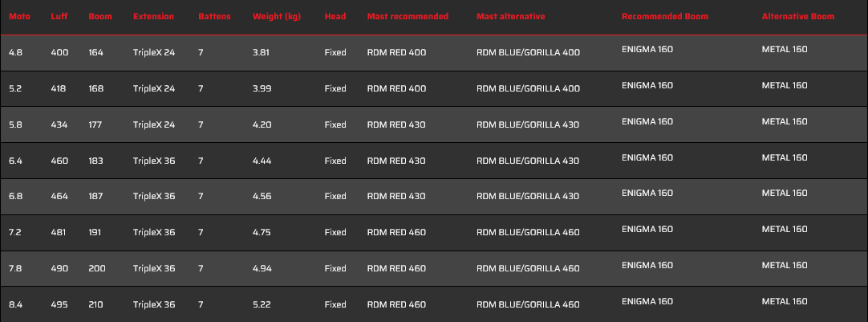The width and height of the screenshot is (868, 322).
Task: Click boom value 200
Action: (x=97, y=268)
